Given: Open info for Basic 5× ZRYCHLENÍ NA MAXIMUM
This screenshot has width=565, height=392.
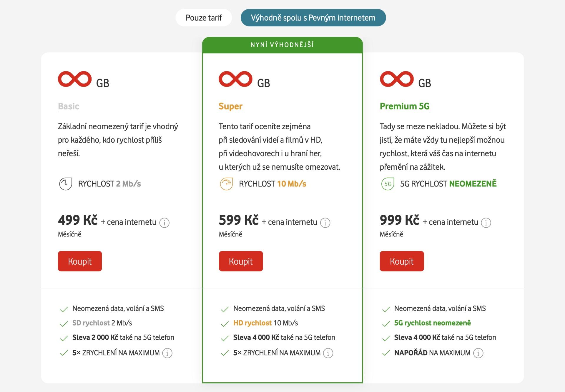Looking at the screenshot, I should (167, 353).
